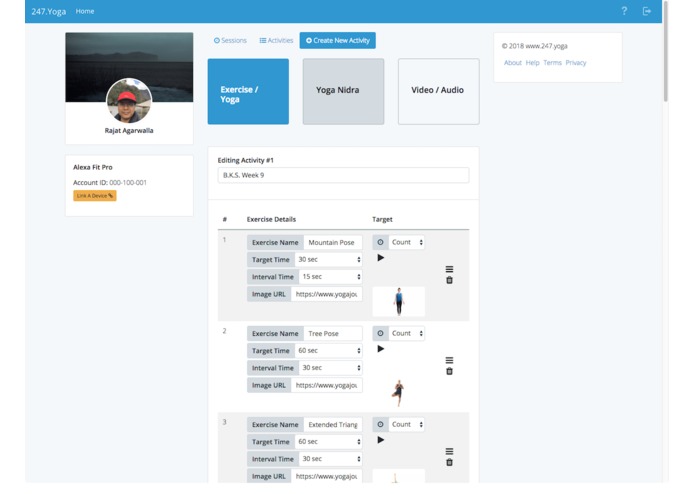This screenshot has width=695, height=494.
Task: Click Home in the top navigation
Action: click(85, 11)
